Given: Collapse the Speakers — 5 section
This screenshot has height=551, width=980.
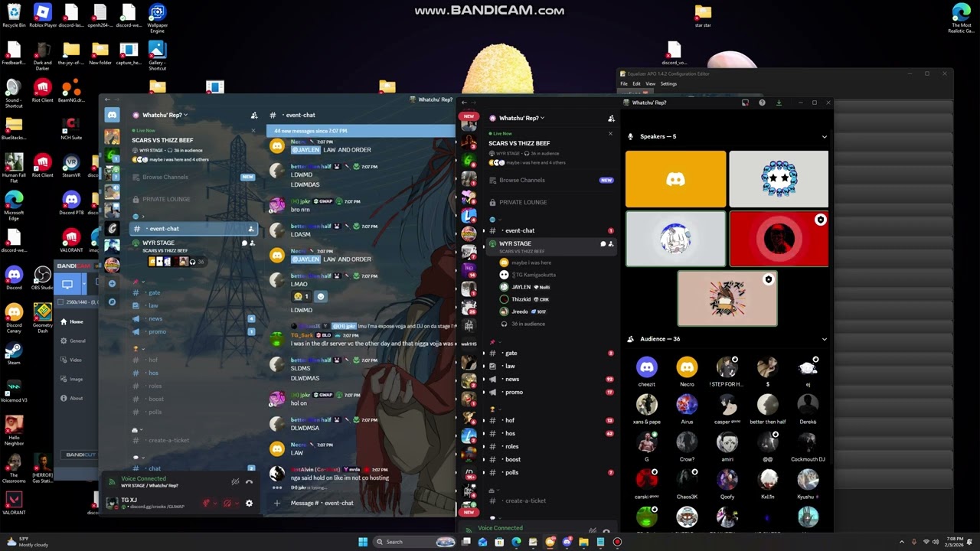Looking at the screenshot, I should tap(825, 137).
